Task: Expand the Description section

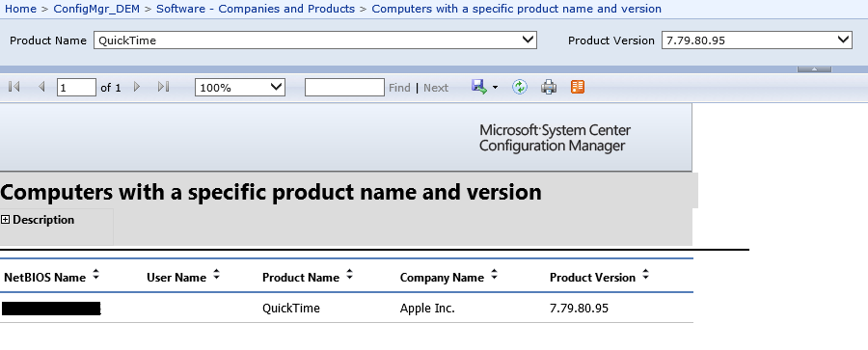Action: click(6, 220)
